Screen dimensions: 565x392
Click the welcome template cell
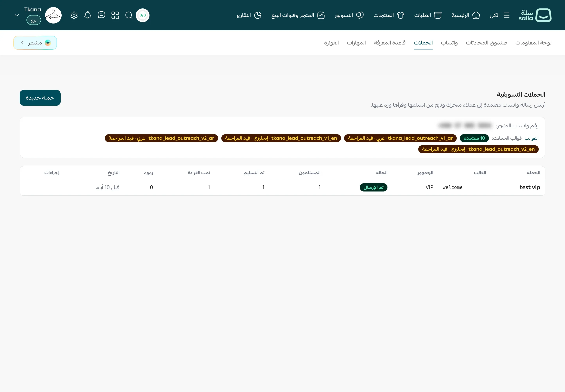click(452, 187)
